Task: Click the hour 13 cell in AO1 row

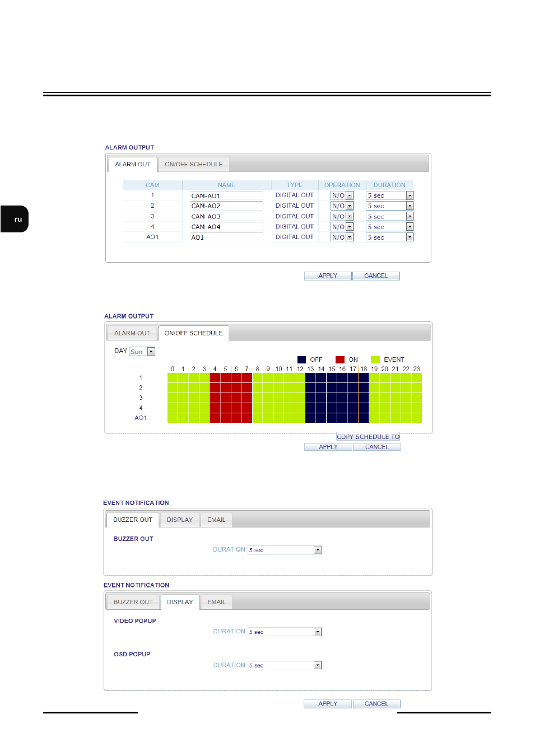Action: click(x=310, y=418)
